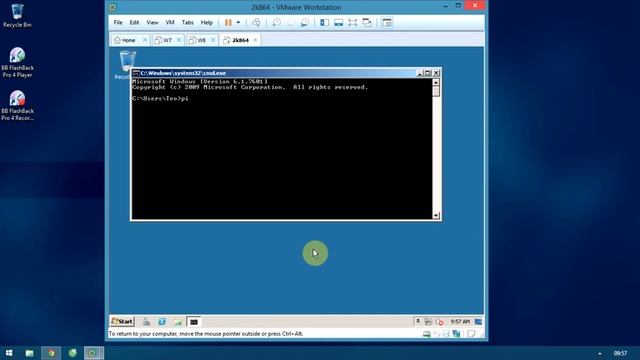Click the cmd.exe title bar icon
Image resolution: width=640 pixels, height=360 pixels.
[136, 73]
